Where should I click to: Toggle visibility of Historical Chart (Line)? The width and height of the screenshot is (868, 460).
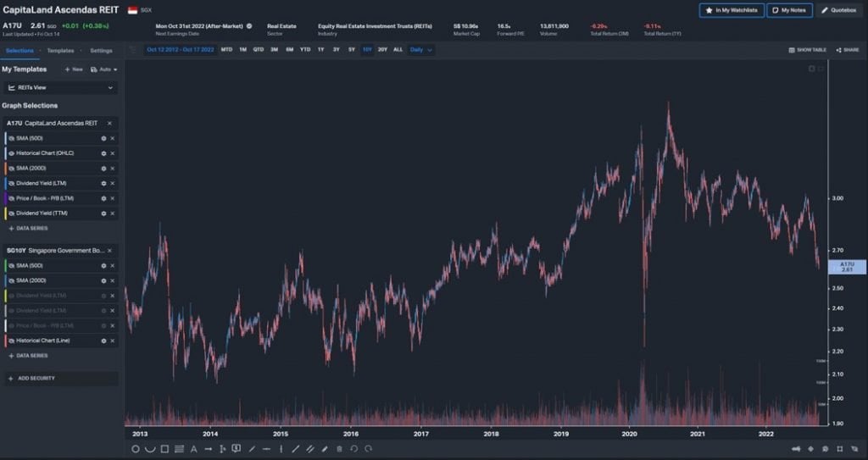coord(12,341)
